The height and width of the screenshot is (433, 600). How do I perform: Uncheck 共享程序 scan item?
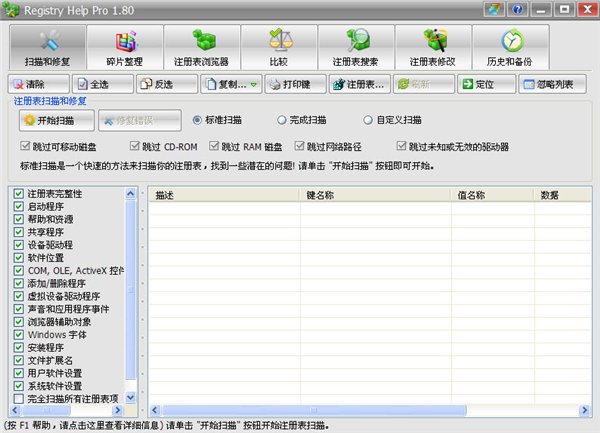(18, 232)
